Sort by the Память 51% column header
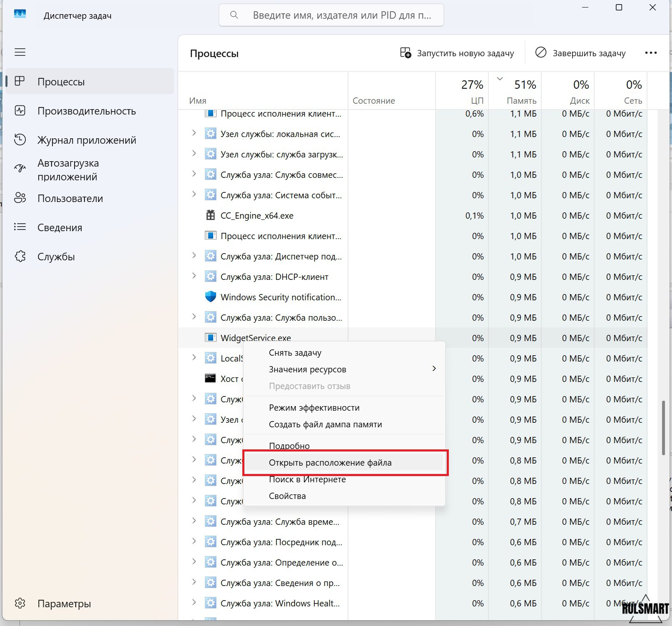This screenshot has width=672, height=626. click(515, 91)
